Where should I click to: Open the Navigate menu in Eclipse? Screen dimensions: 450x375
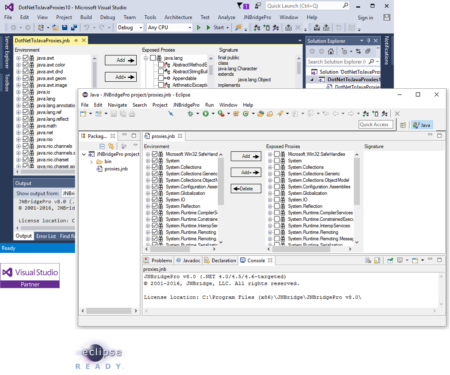click(117, 105)
